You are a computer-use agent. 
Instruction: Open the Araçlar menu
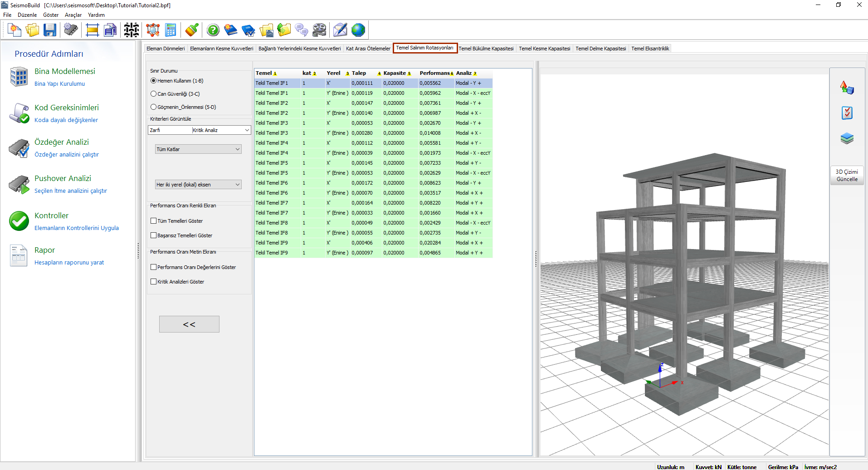click(x=73, y=15)
